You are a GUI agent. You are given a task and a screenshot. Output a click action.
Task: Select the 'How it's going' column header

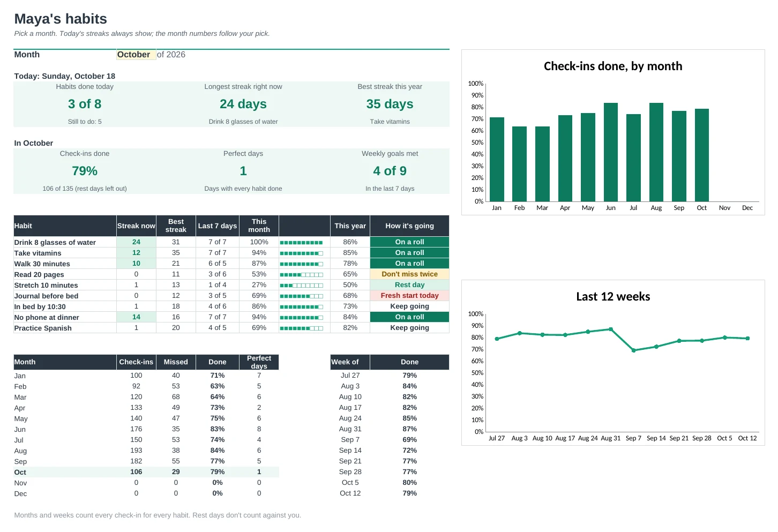tap(409, 226)
